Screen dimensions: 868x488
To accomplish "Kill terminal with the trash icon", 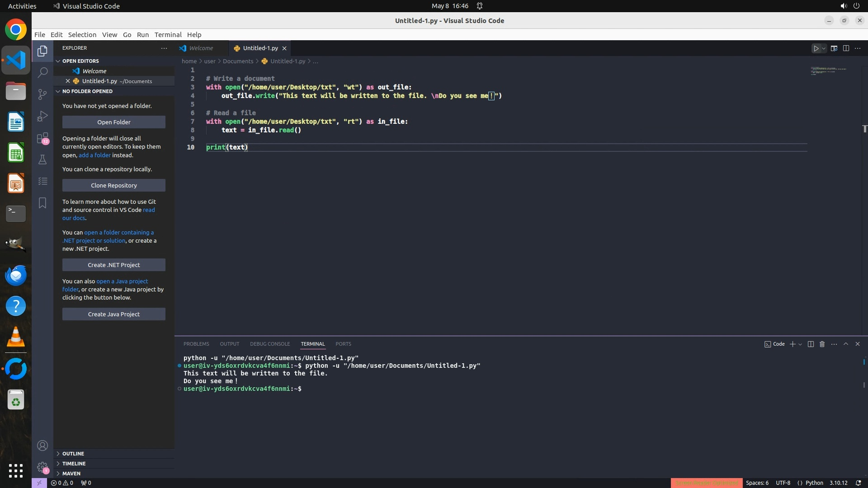I will pos(822,344).
